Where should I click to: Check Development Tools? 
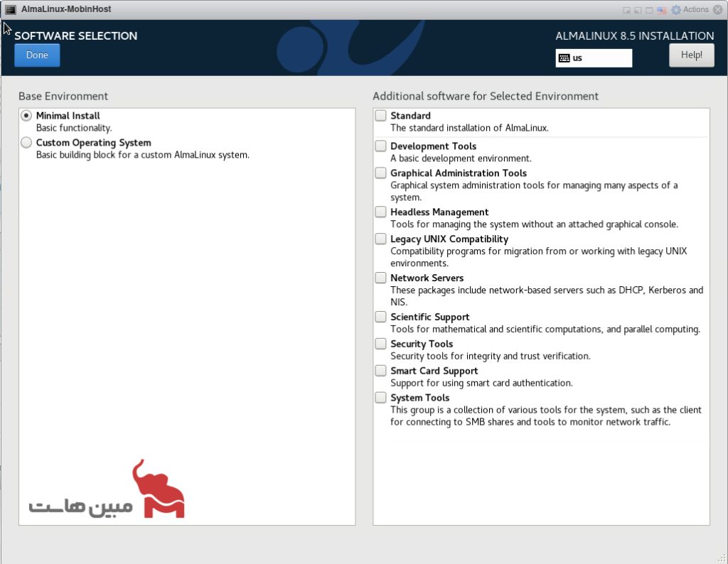381,146
